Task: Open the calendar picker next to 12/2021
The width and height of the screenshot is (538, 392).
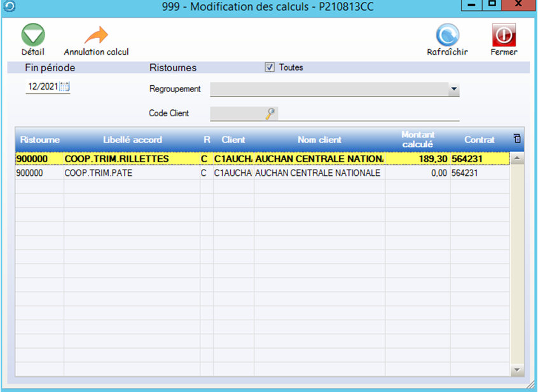Action: coord(64,87)
